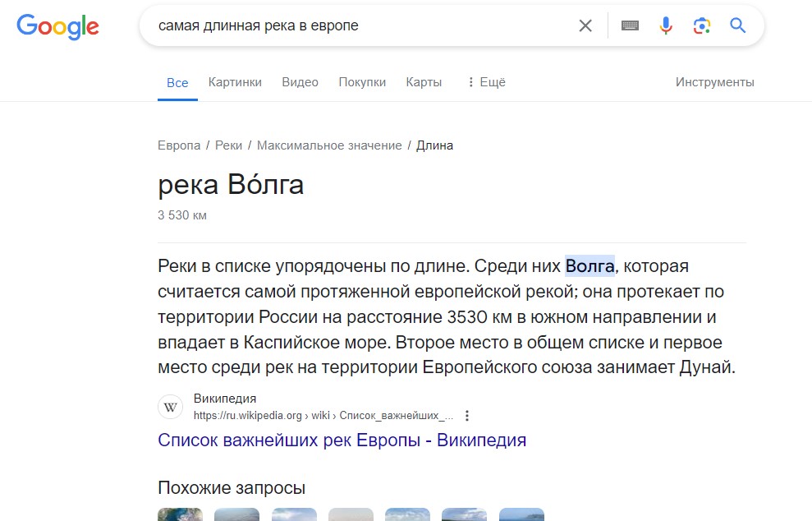This screenshot has height=521, width=812.
Task: Open the Покупки tab
Action: coord(362,82)
